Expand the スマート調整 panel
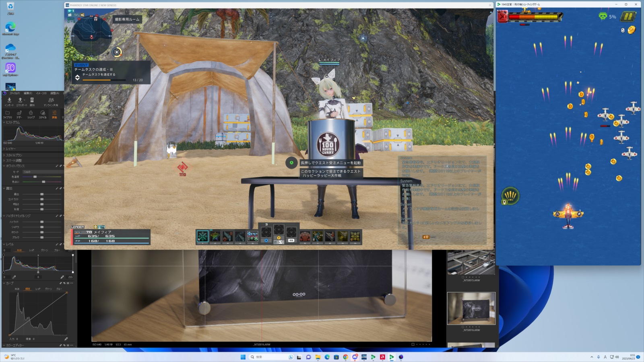This screenshot has width=644, height=362. (4, 160)
